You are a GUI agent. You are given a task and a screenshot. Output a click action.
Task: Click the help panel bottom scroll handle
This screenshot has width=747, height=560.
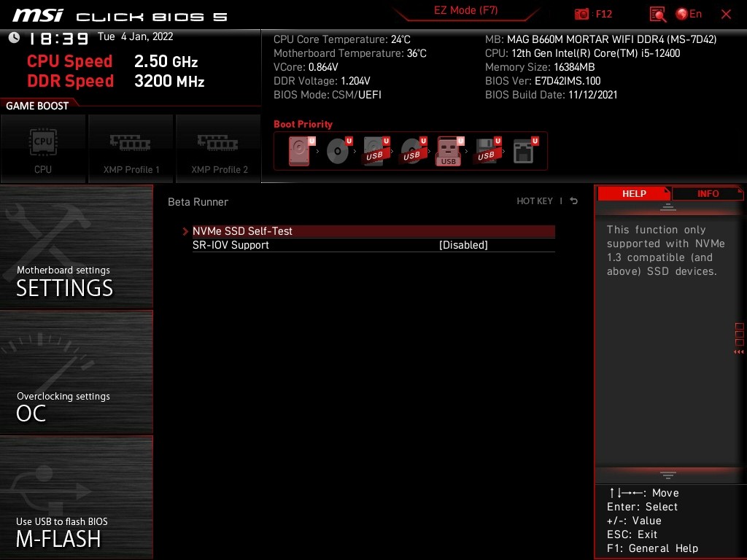(668, 475)
